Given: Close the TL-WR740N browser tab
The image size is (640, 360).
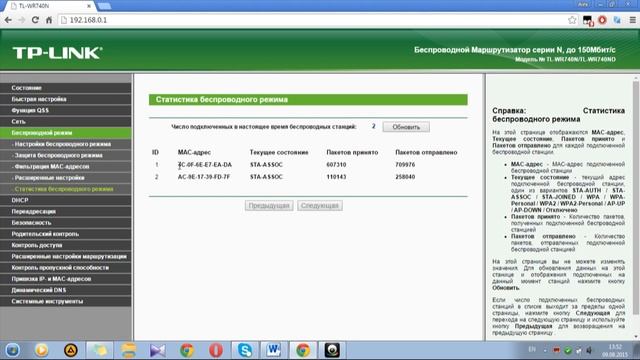Looking at the screenshot, I should click(89, 6).
